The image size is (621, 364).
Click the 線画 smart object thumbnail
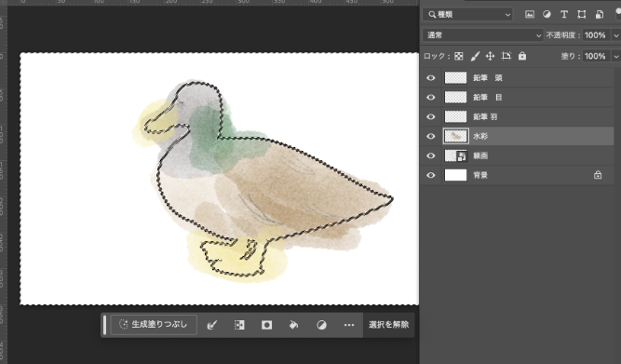point(455,155)
